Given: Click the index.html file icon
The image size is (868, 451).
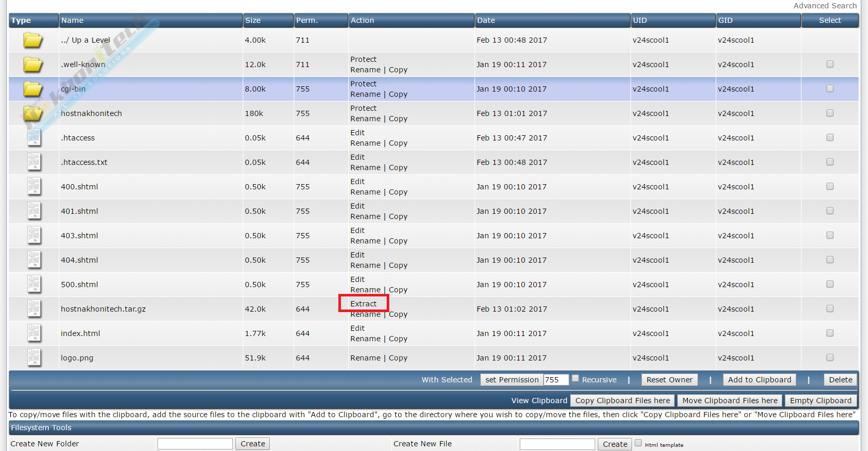Looking at the screenshot, I should point(34,333).
